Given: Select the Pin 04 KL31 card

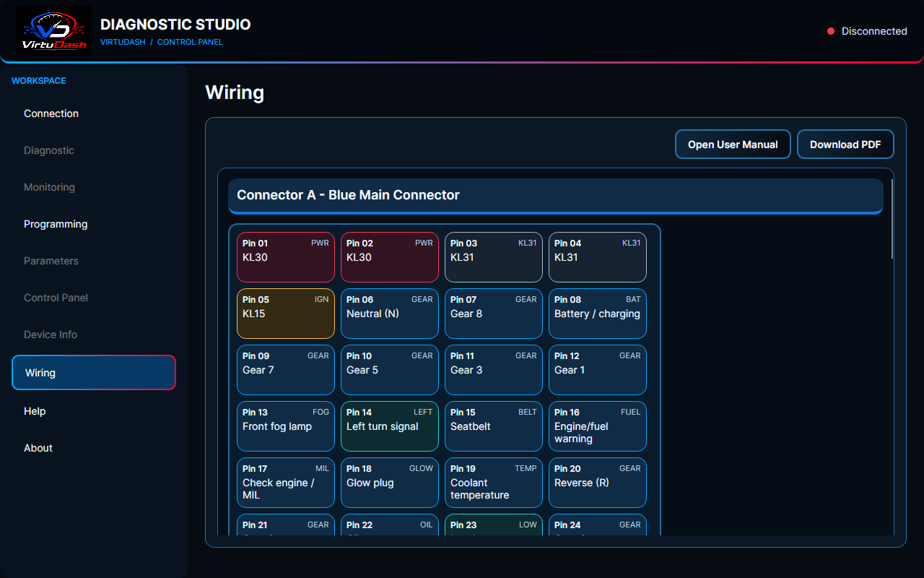Looking at the screenshot, I should pyautogui.click(x=598, y=257).
